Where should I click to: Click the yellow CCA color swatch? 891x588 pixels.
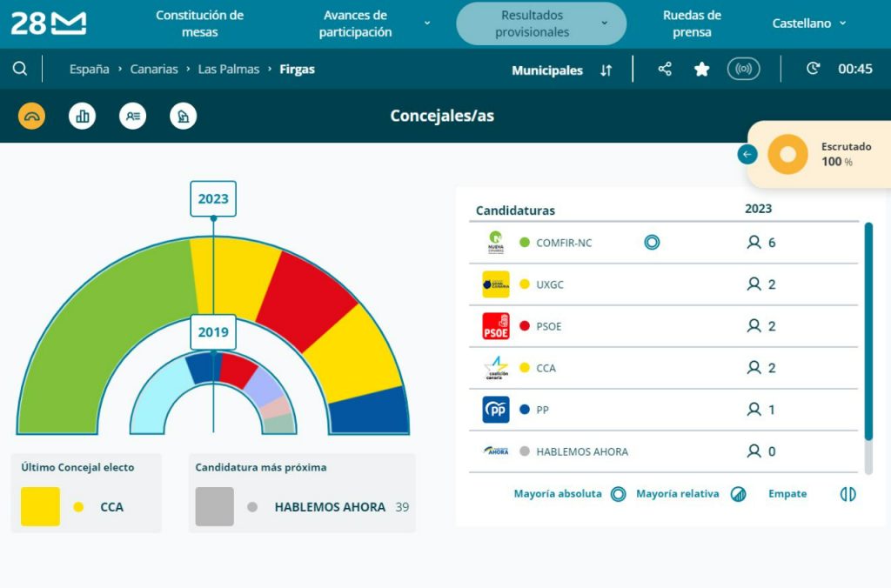tap(40, 506)
